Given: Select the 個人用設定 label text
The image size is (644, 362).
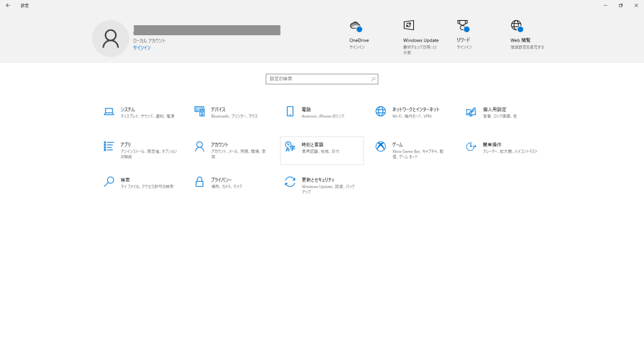Looking at the screenshot, I should click(494, 109).
